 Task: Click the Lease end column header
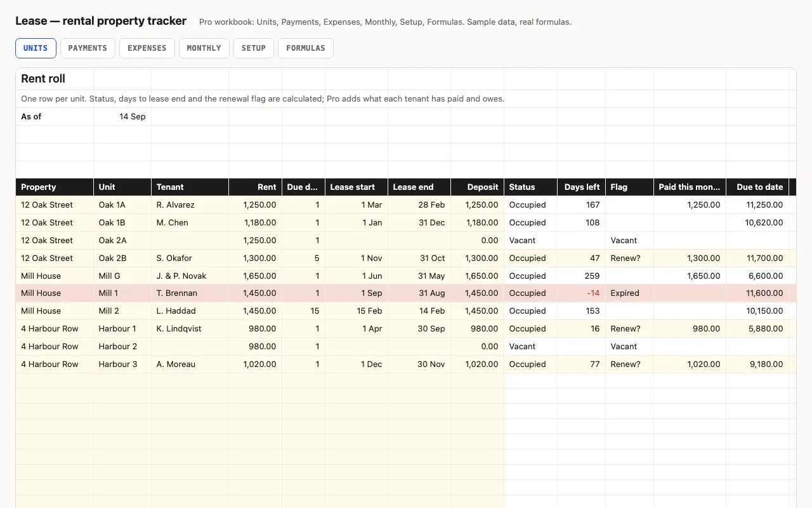(x=419, y=187)
